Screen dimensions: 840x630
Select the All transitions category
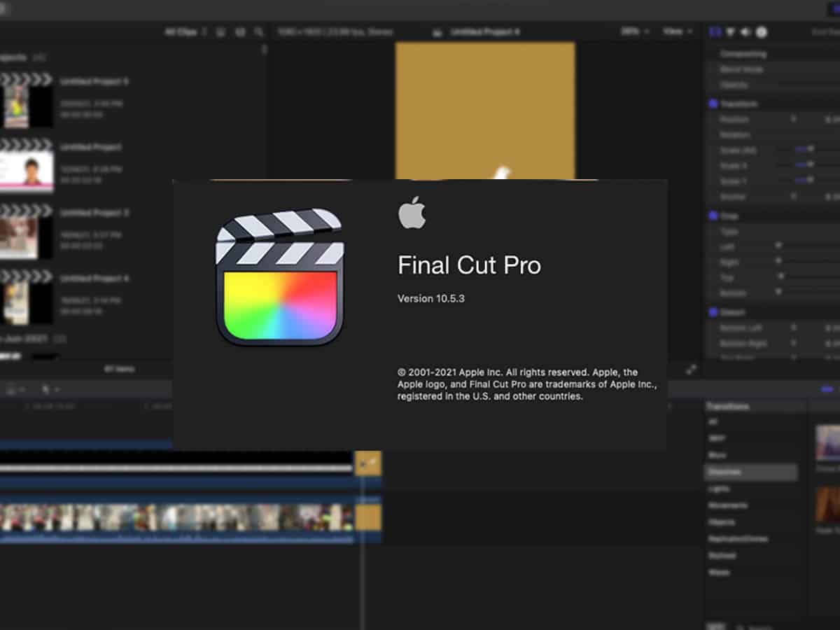713,422
